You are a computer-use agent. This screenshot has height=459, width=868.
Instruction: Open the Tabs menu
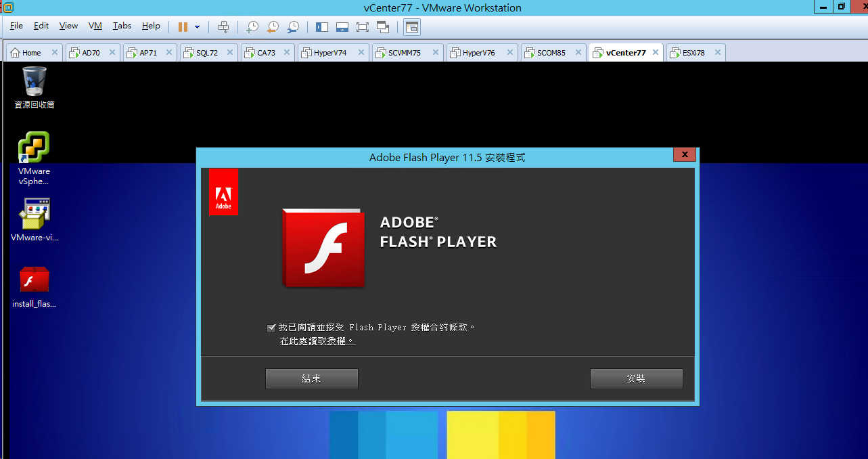pyautogui.click(x=122, y=26)
